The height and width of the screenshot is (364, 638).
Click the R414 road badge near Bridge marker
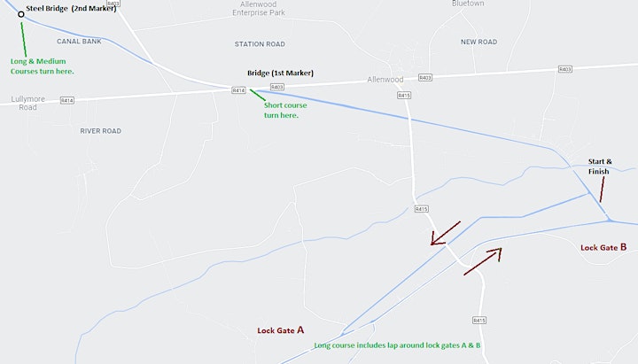238,90
